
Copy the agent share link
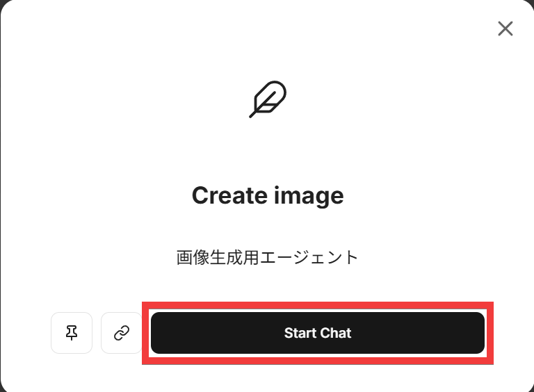122,333
